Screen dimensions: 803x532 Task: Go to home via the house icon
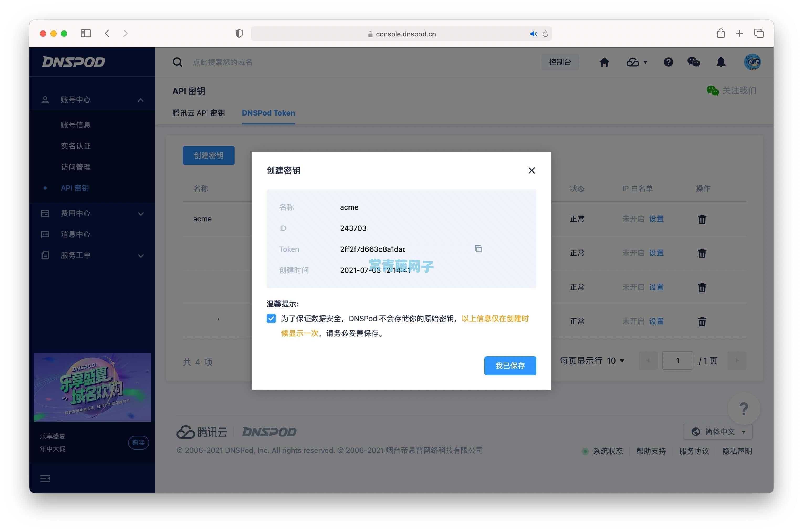coord(604,62)
